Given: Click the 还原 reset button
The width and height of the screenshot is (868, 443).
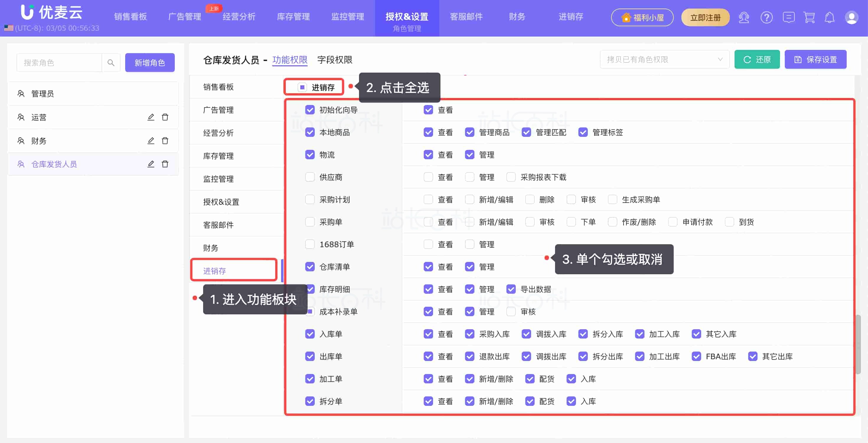Looking at the screenshot, I should pos(757,60).
